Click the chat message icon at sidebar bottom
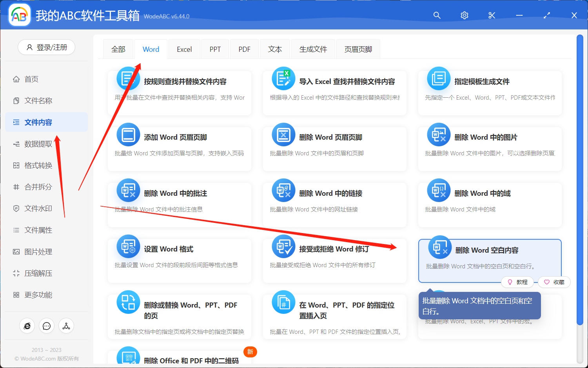588x368 pixels. [x=47, y=326]
